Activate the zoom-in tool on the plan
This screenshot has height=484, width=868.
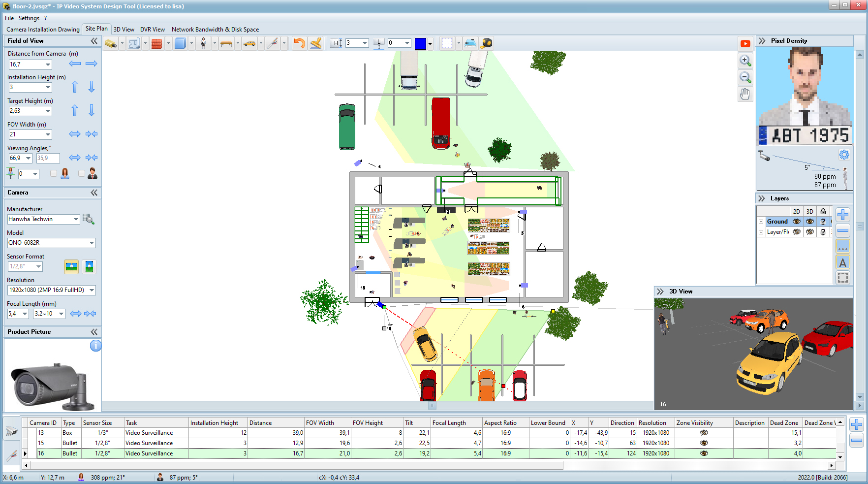coord(745,61)
